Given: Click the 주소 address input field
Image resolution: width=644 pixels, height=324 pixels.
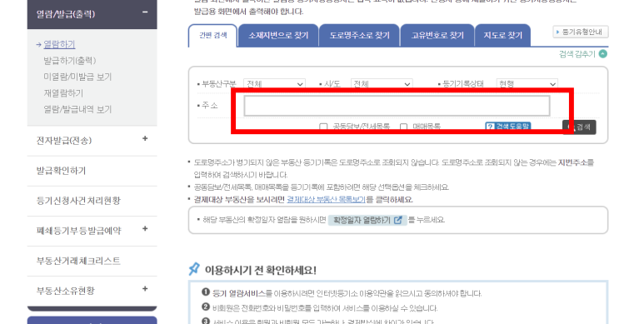Looking at the screenshot, I should point(397,106).
